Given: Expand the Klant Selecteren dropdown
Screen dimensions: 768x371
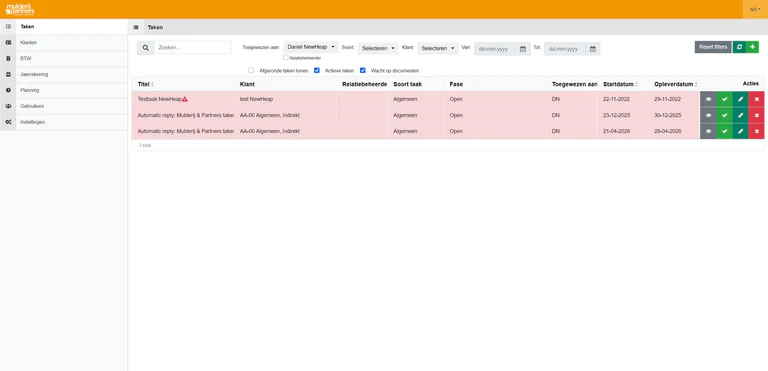Looking at the screenshot, I should [x=438, y=48].
